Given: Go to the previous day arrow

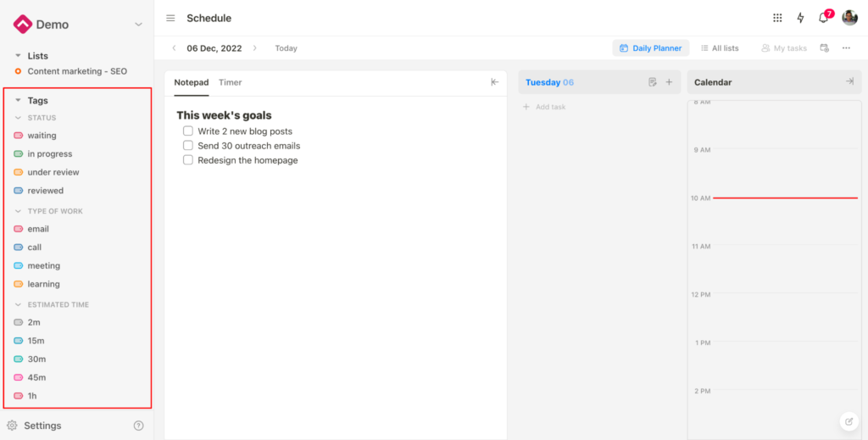Looking at the screenshot, I should click(x=174, y=48).
